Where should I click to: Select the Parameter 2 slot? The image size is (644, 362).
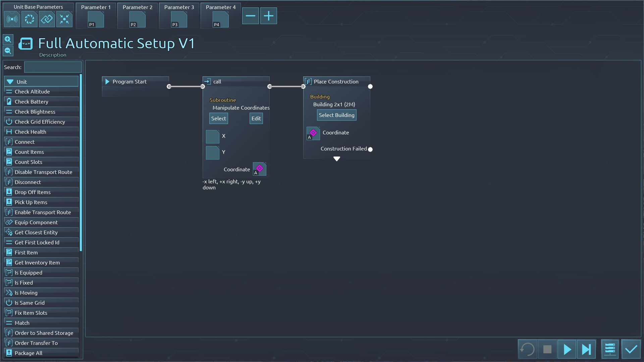point(138,20)
